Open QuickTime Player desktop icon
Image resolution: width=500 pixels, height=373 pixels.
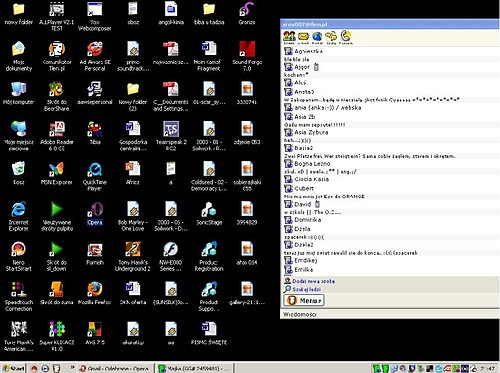click(x=95, y=176)
